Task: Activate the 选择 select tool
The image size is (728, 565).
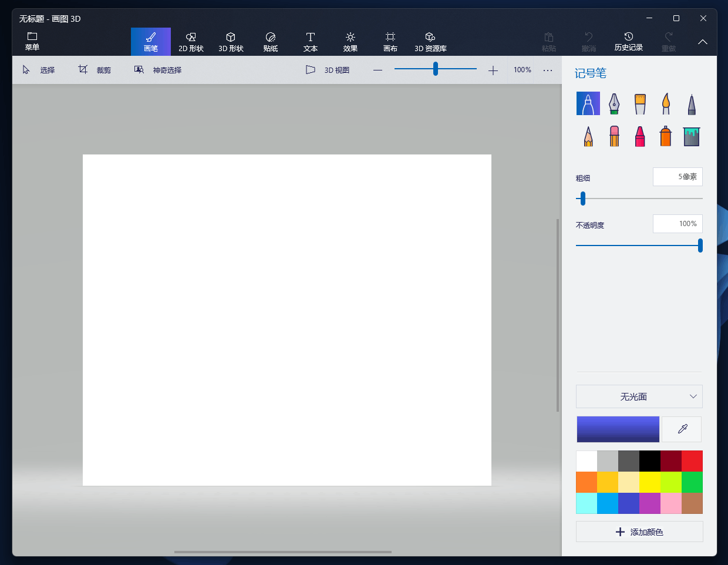Action: [x=39, y=70]
